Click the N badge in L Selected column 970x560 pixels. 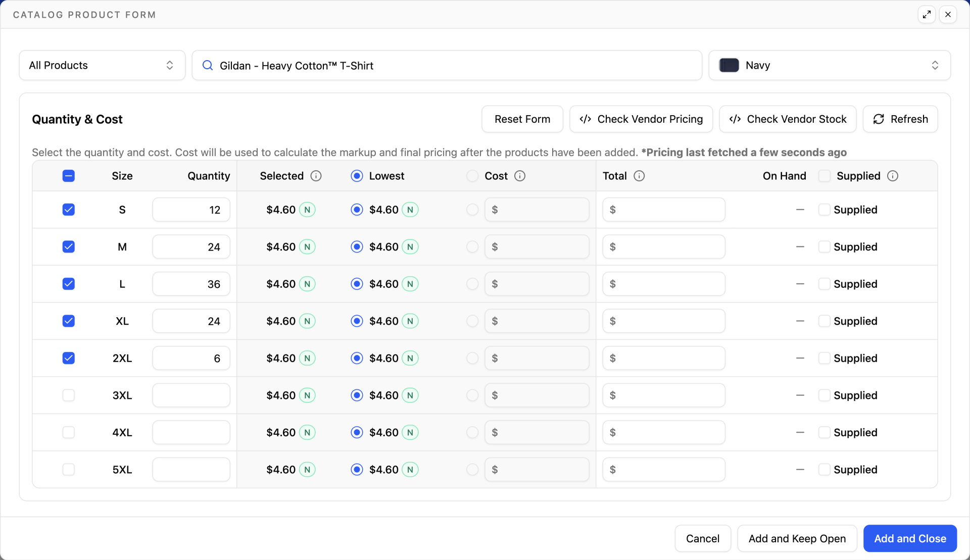(307, 284)
